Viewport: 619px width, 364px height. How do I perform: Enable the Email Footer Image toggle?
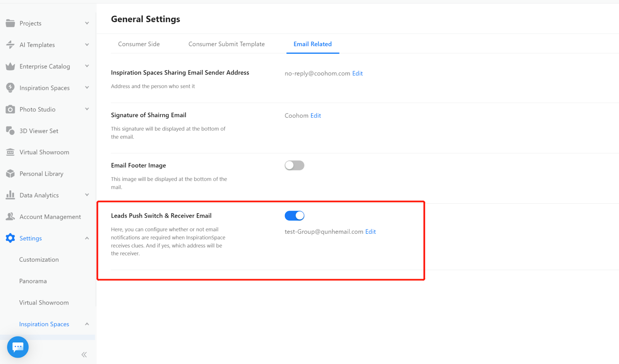click(x=294, y=165)
